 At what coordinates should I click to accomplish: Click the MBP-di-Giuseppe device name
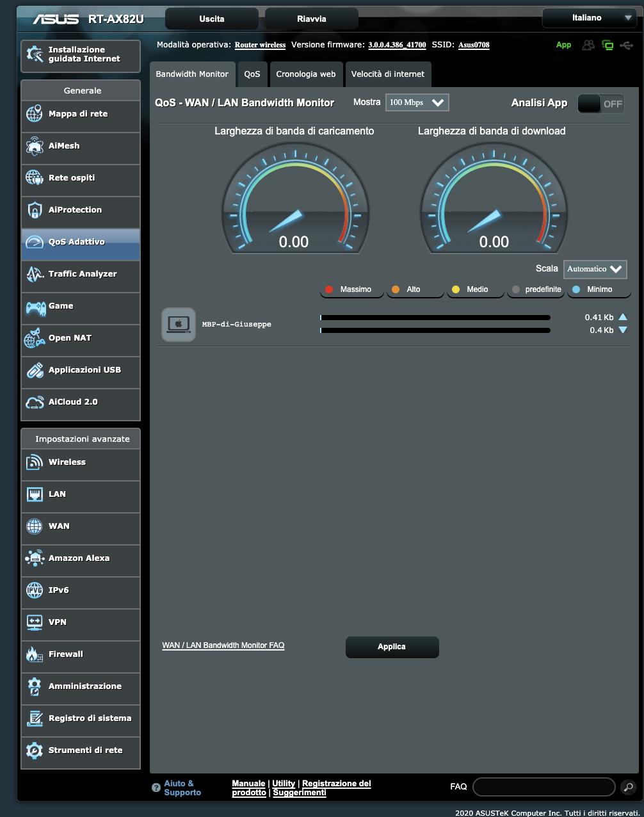tap(237, 325)
